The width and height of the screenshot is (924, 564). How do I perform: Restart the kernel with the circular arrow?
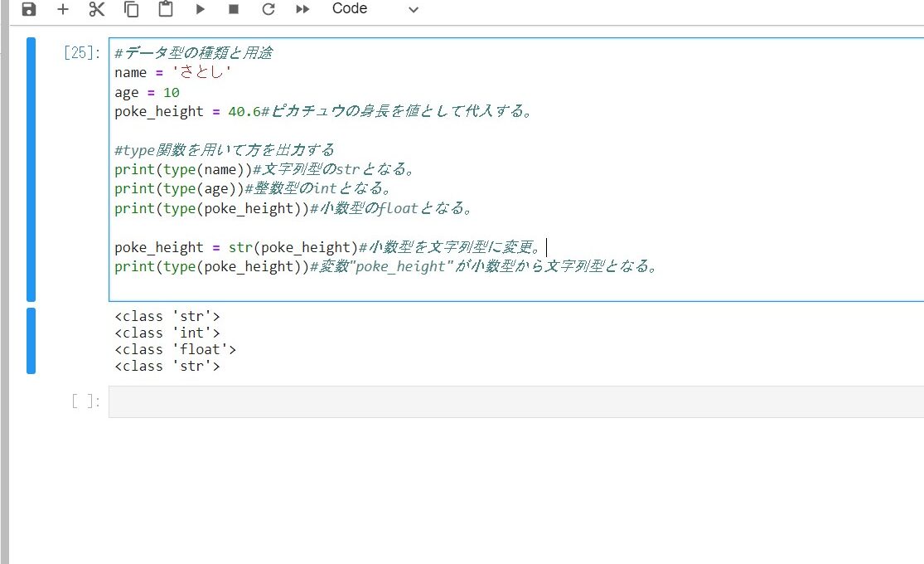coord(268,9)
